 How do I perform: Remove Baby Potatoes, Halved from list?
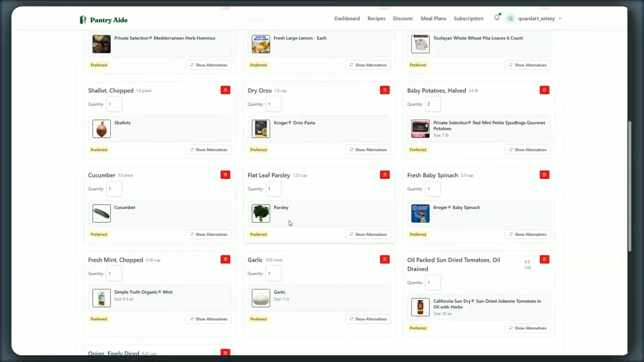pyautogui.click(x=544, y=90)
